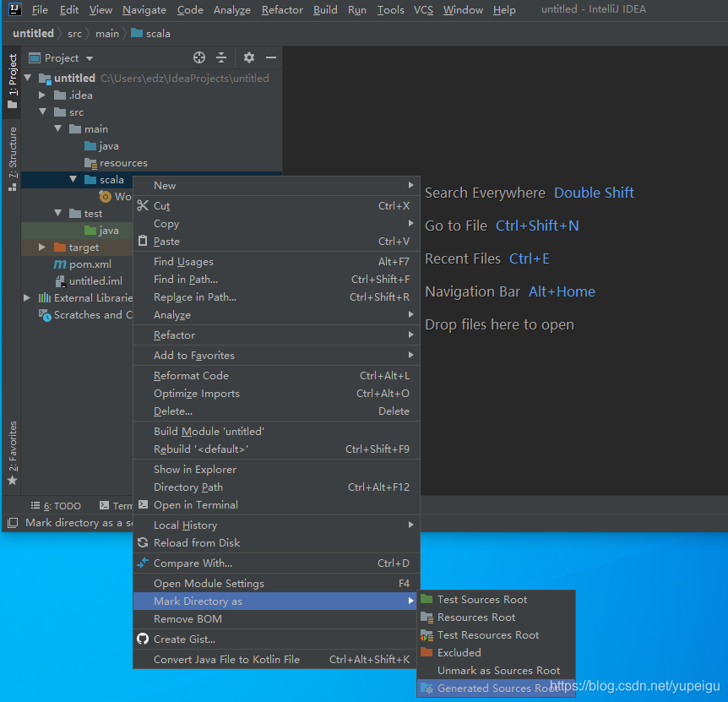Click the Paste clipboard icon in context menu

coord(143,241)
